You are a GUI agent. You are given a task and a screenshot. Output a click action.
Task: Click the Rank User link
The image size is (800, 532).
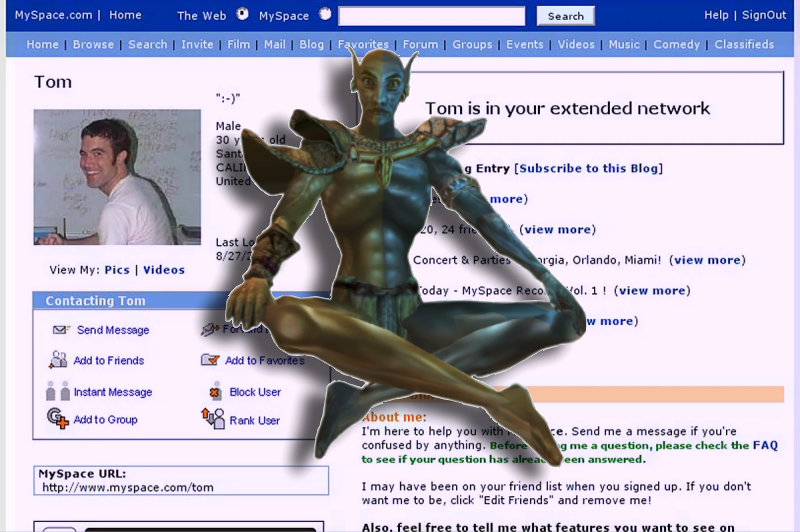[x=255, y=420]
